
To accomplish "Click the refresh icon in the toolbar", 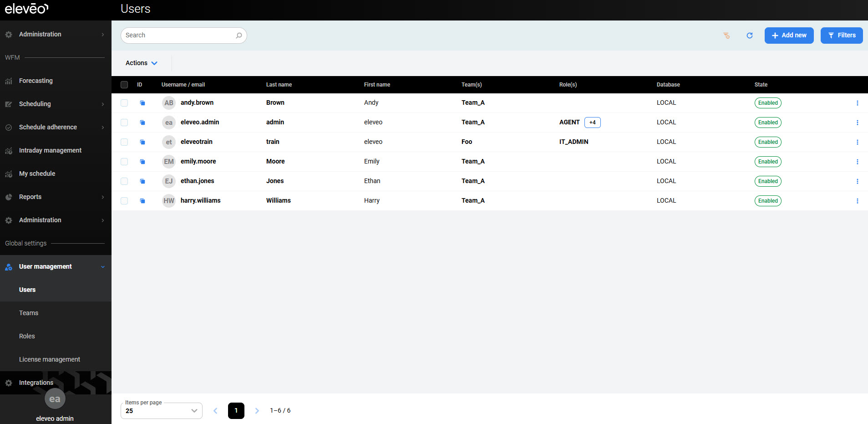I will point(749,36).
